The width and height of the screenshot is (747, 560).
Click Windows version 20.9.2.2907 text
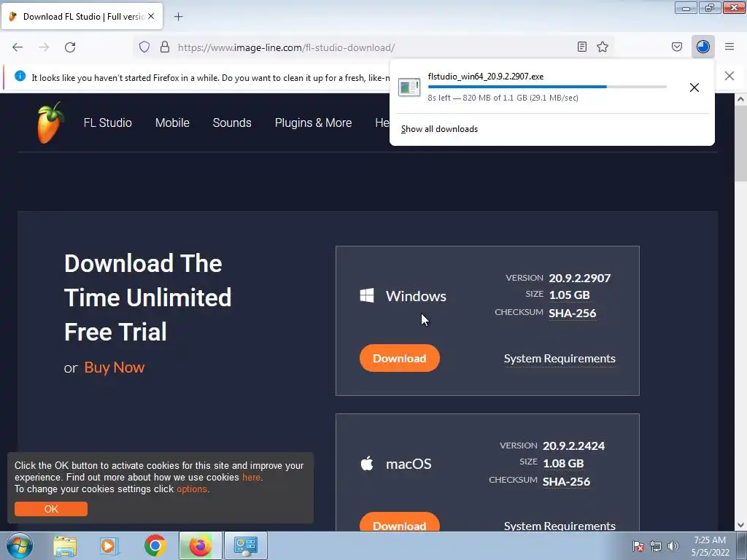(x=580, y=278)
